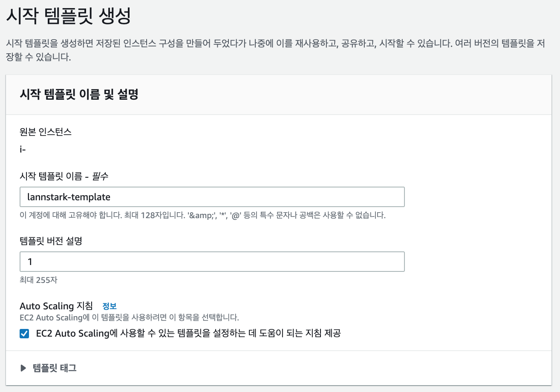Image resolution: width=560 pixels, height=392 pixels.
Task: Uncheck the EC2 Auto Scaling guidance checkbox
Action: [25, 334]
